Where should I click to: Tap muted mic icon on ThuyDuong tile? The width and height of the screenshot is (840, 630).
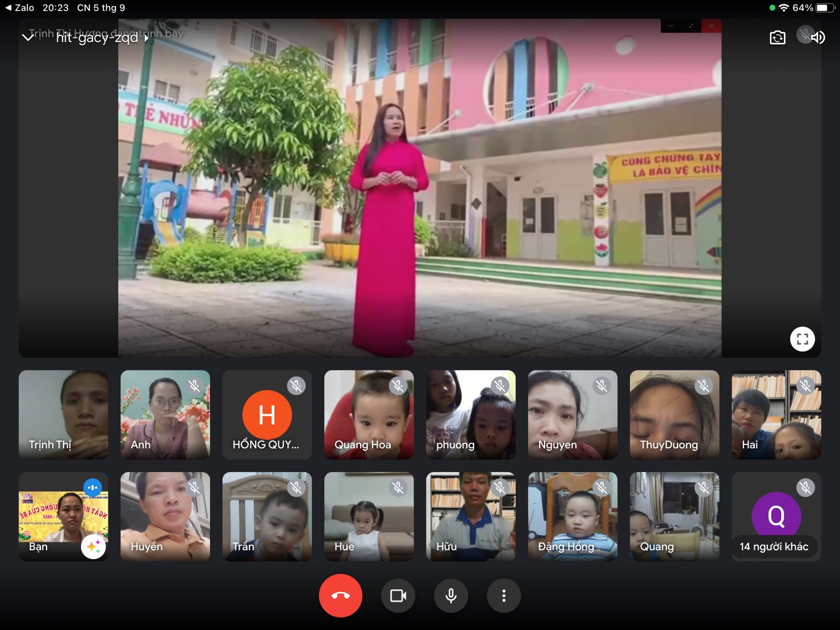tap(703, 386)
